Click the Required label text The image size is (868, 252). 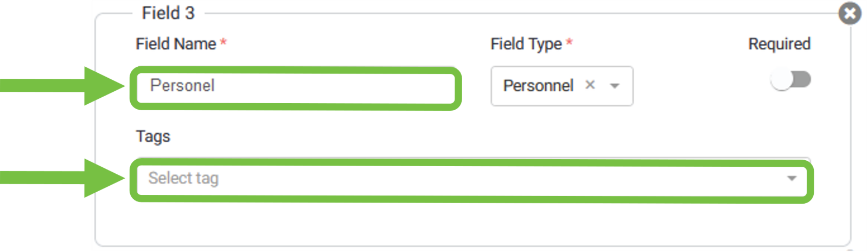779,44
